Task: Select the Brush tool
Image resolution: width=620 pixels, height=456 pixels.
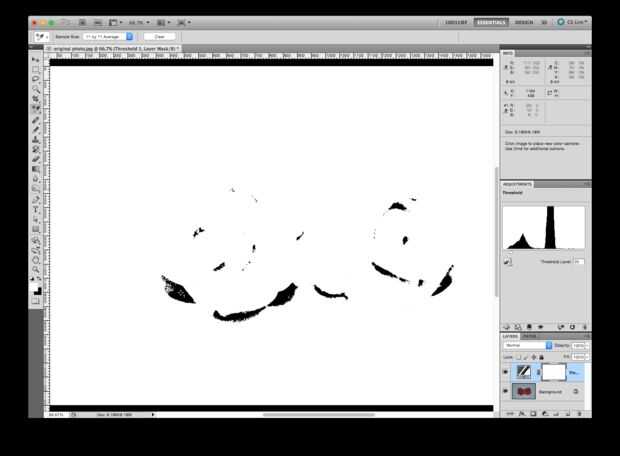Action: 36,130
